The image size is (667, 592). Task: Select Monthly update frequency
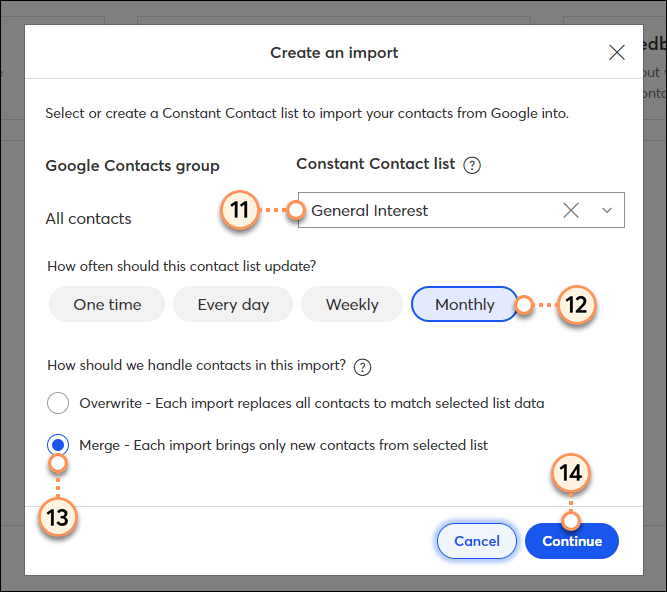[x=465, y=305]
